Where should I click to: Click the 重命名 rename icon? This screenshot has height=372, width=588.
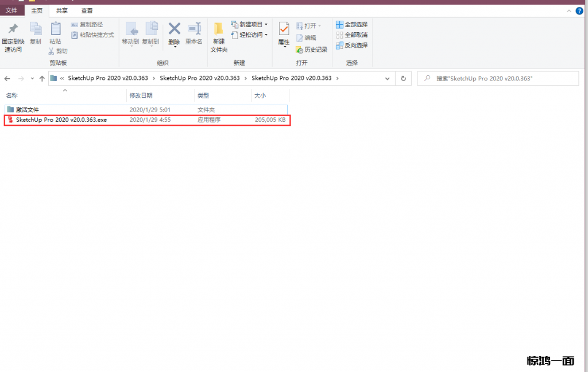194,29
